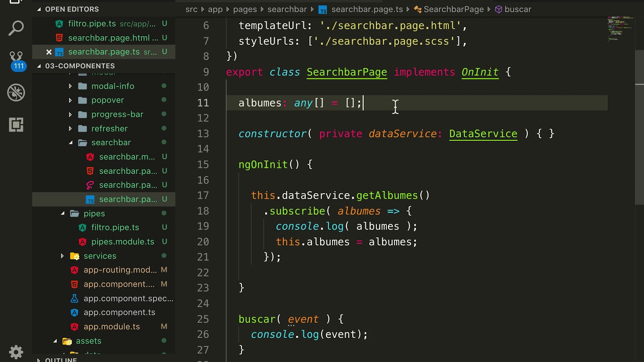Collapse the searchbar folder arrow

tap(70, 142)
